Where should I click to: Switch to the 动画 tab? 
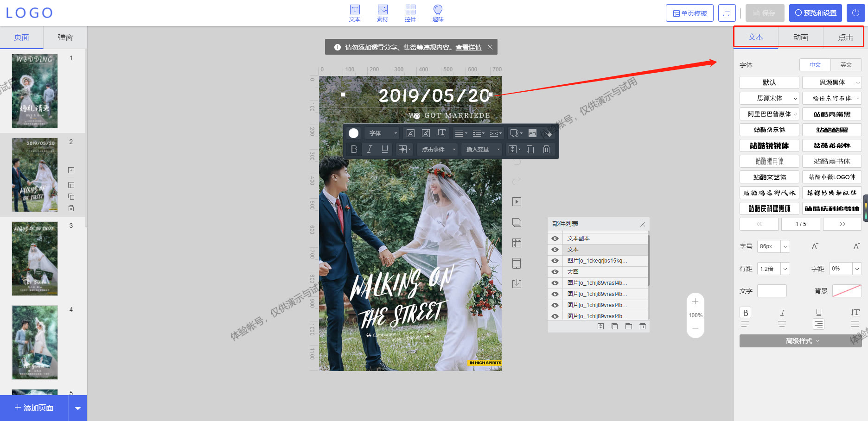point(800,37)
